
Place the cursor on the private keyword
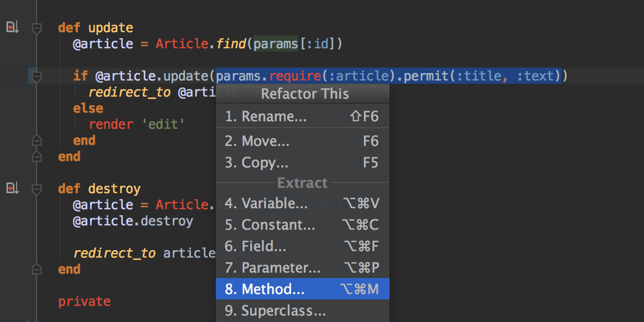(x=84, y=302)
